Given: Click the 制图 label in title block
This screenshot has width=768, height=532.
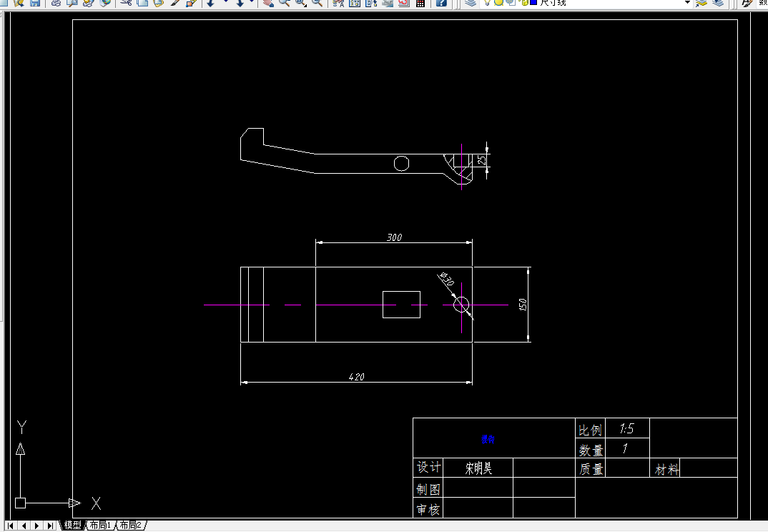Looking at the screenshot, I should click(x=428, y=489).
